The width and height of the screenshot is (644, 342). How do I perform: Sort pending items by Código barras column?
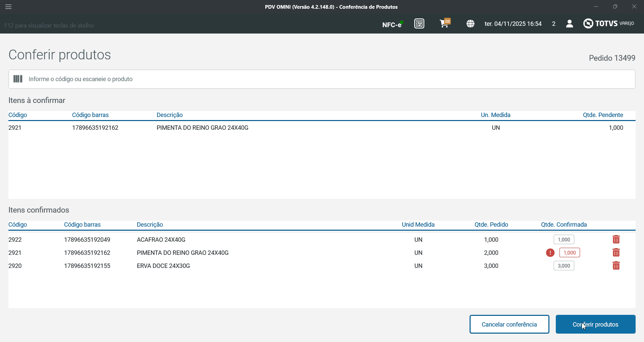pos(90,115)
